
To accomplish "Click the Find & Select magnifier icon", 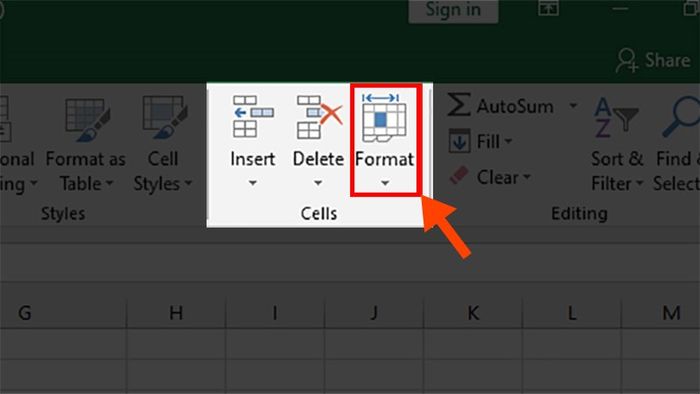I will point(681,117).
